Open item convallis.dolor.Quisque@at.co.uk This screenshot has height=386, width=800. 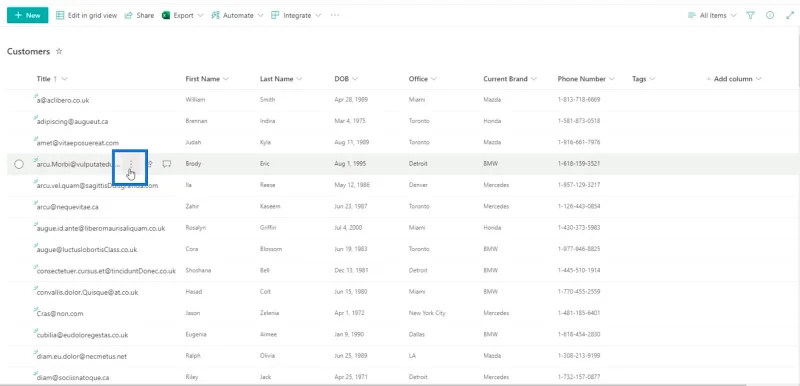click(87, 293)
